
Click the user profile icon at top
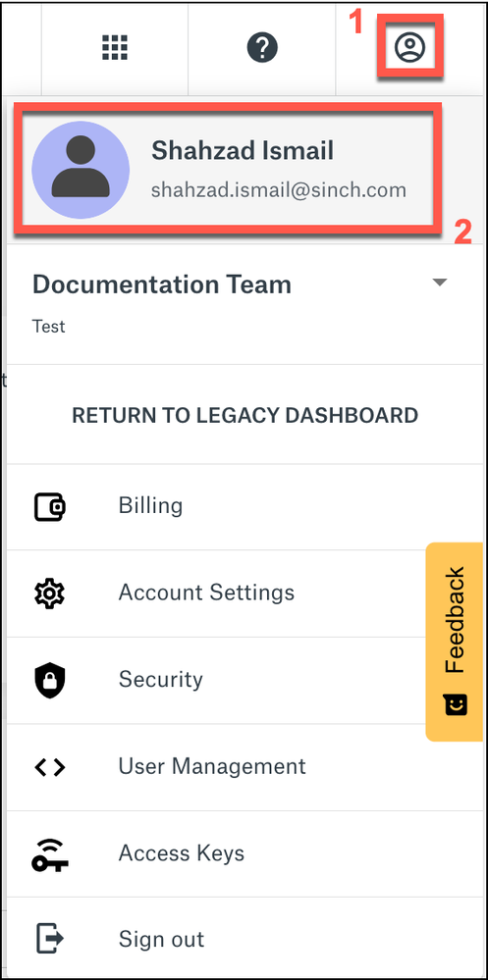coord(409,47)
